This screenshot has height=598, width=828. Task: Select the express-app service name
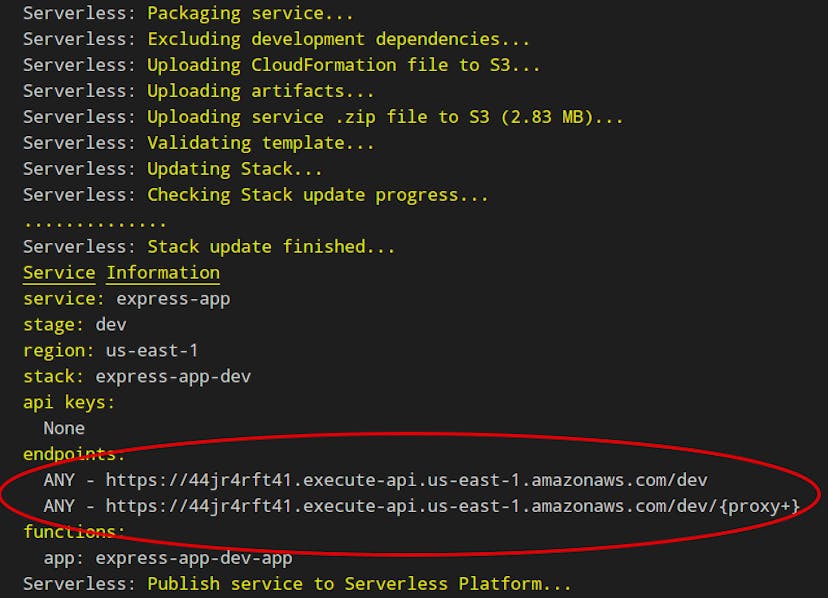[x=127, y=298]
